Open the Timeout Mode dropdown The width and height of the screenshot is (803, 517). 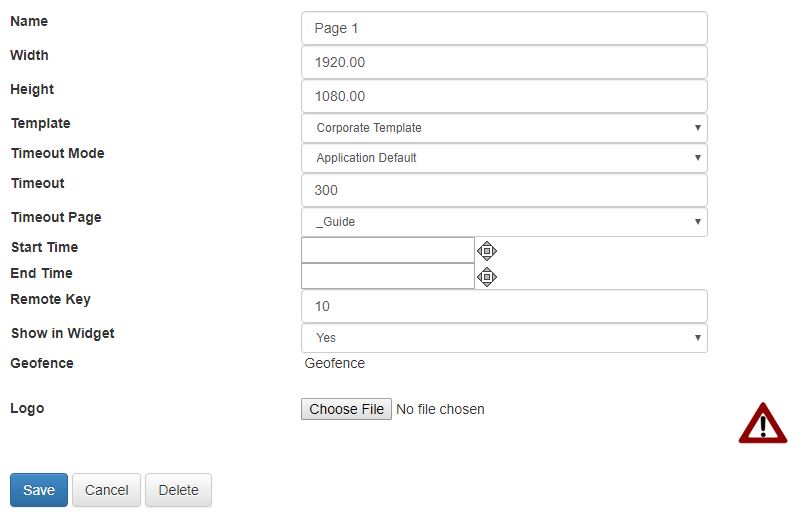(504, 158)
